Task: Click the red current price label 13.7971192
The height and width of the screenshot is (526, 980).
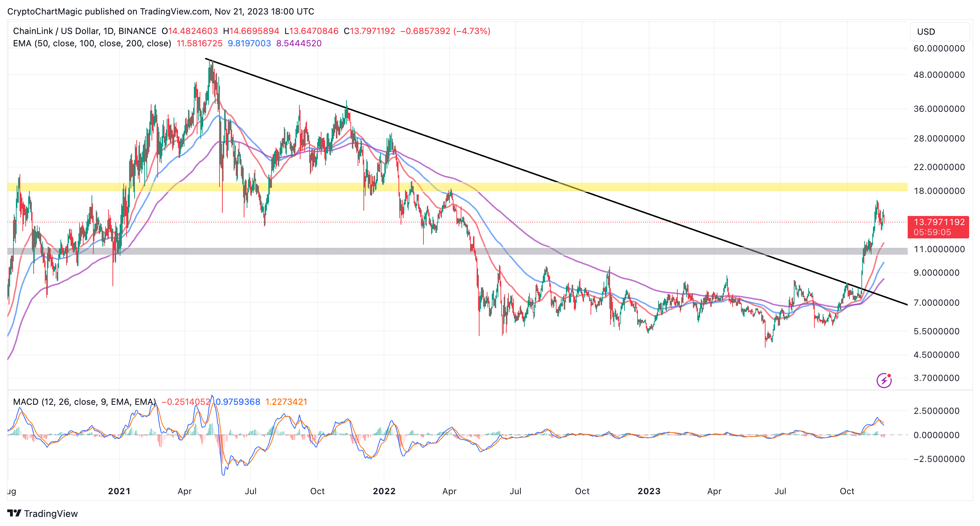Action: click(938, 227)
